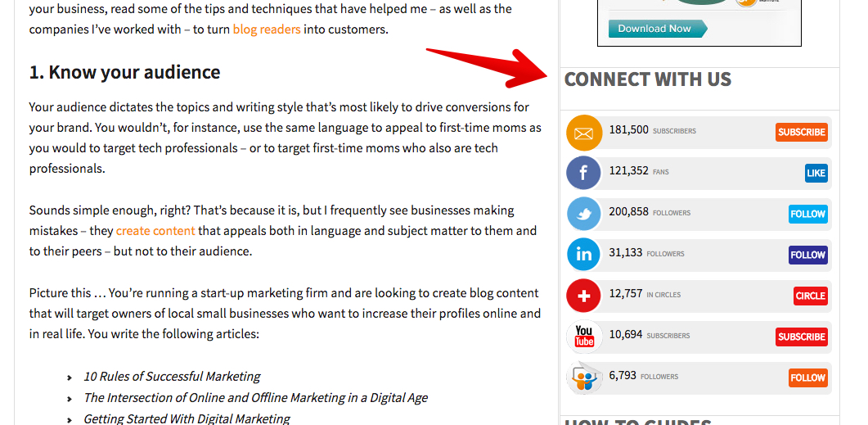Click the orange email subscribe icon
This screenshot has height=425, width=868.
coord(584,132)
